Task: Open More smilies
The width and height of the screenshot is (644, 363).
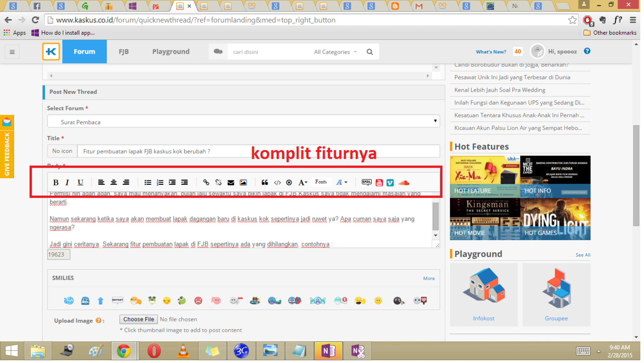Action: click(x=428, y=278)
